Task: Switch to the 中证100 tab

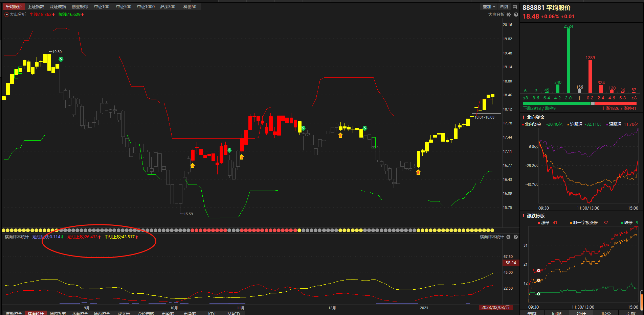Action: point(102,7)
